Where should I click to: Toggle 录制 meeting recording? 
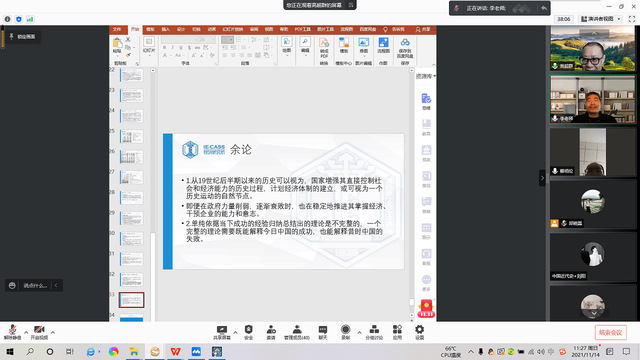coord(345,332)
